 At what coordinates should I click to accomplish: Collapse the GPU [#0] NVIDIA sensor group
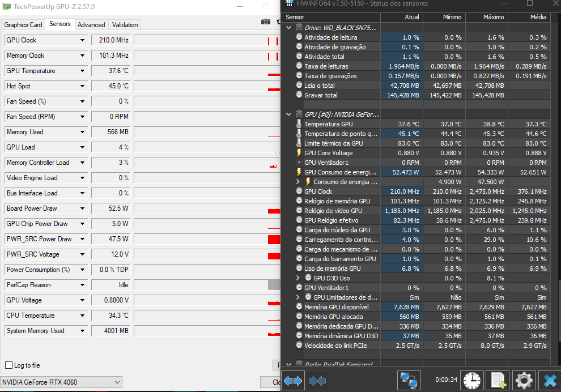tap(289, 114)
